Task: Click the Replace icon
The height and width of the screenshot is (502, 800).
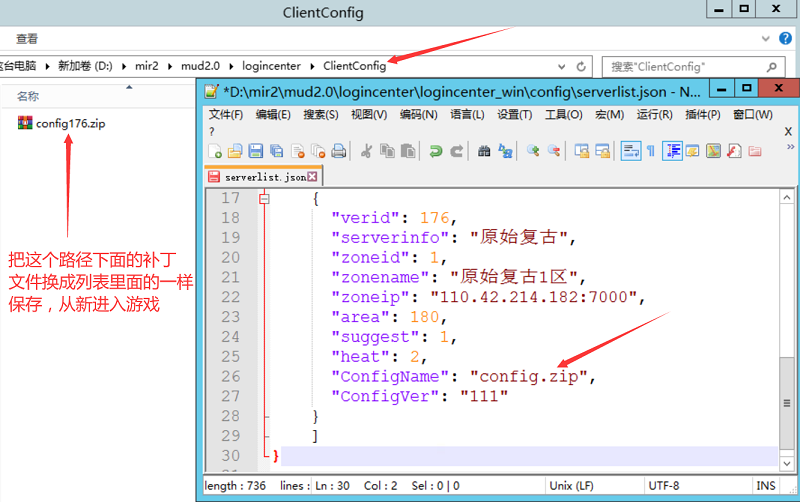Action: [x=505, y=151]
